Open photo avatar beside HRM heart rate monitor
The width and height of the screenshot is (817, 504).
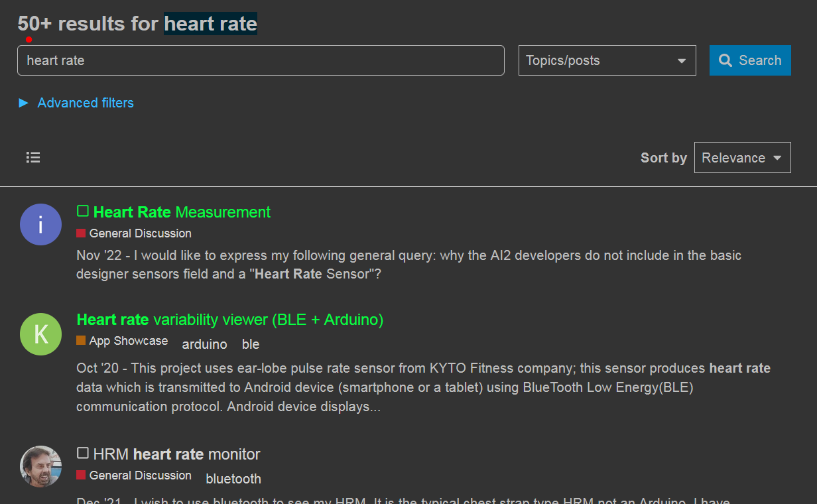tap(40, 466)
